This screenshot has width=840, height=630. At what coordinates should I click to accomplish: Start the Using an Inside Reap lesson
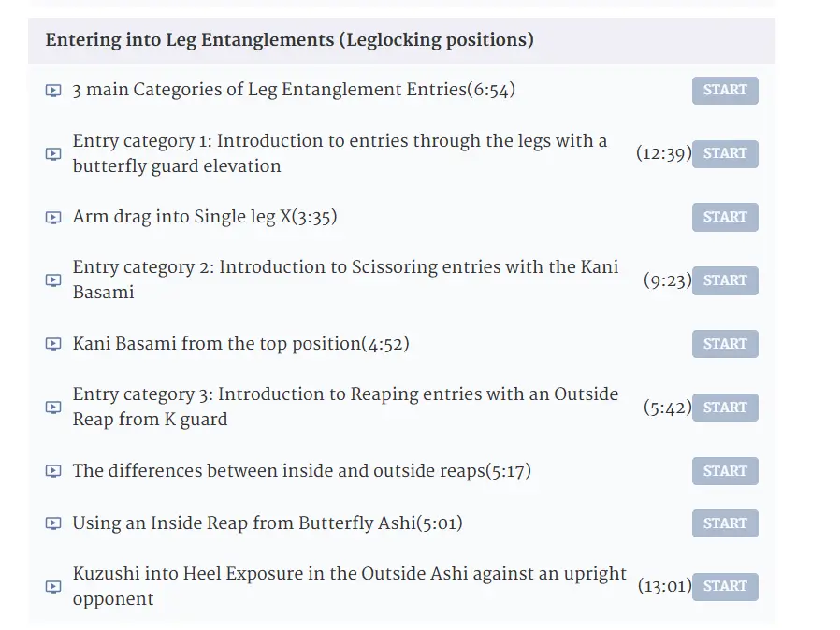(x=725, y=523)
